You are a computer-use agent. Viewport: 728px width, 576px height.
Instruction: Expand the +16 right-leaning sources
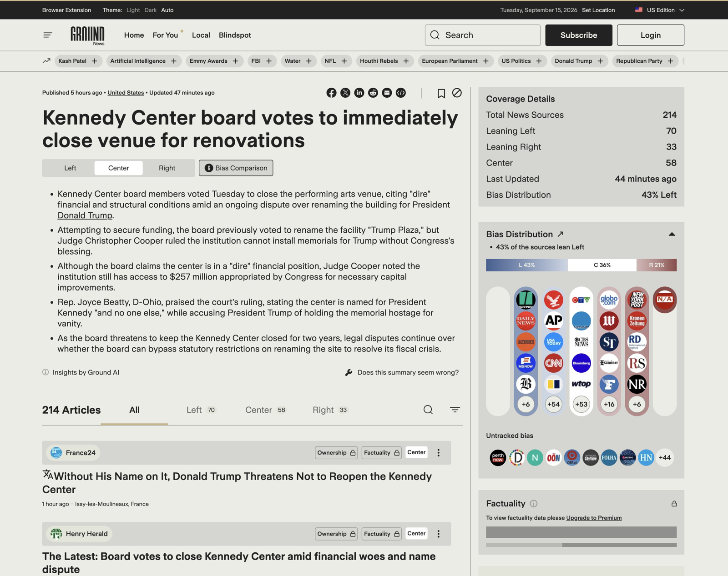point(609,404)
